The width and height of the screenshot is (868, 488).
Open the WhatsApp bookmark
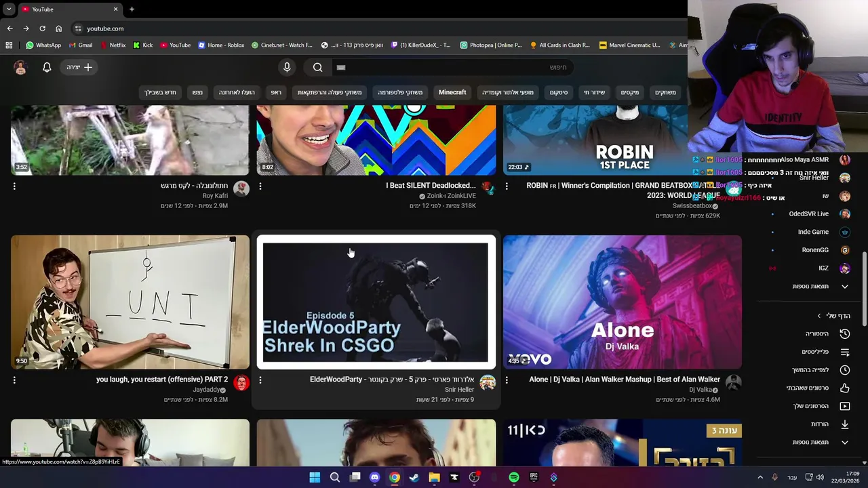(x=43, y=45)
